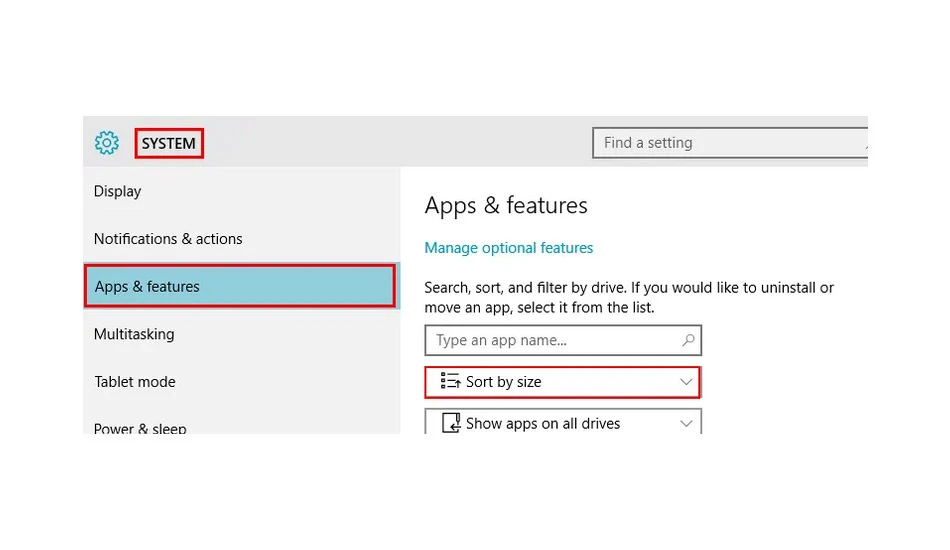Go to Notifications & actions
Viewport: 950px width, 550px height.
[x=168, y=239]
